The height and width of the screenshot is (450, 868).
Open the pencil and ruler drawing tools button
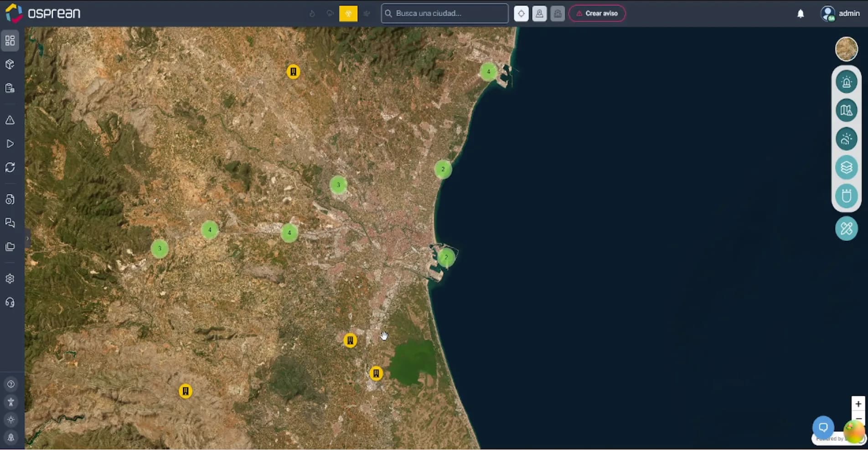point(847,229)
